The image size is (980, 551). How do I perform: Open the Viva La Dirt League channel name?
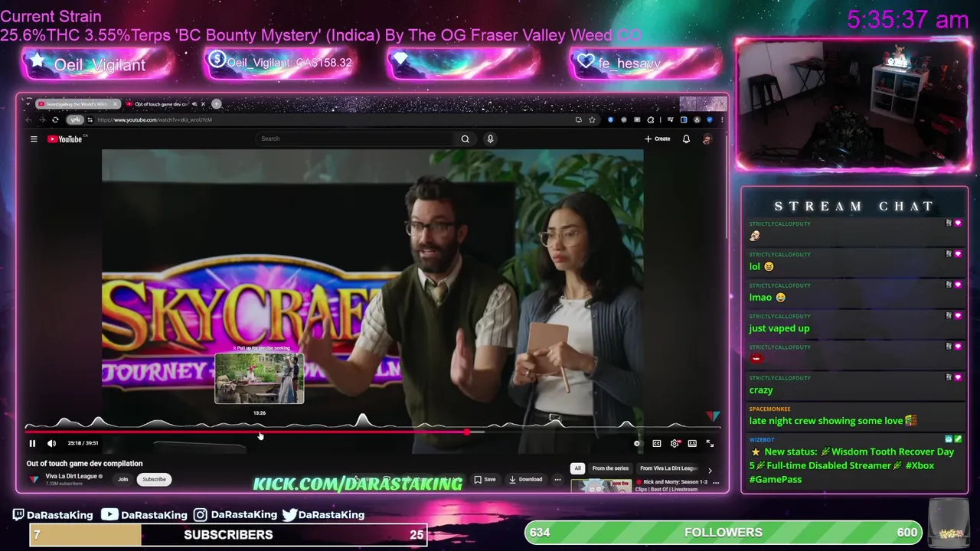pos(72,476)
